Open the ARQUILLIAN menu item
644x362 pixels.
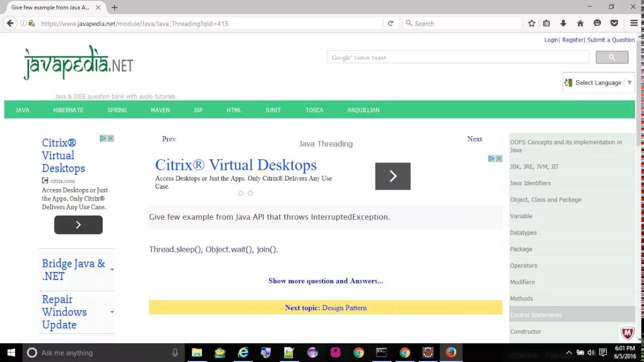tap(363, 110)
